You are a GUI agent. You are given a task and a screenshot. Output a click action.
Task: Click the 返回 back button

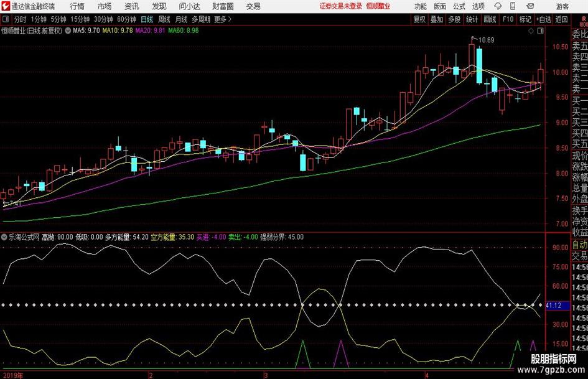point(561,19)
